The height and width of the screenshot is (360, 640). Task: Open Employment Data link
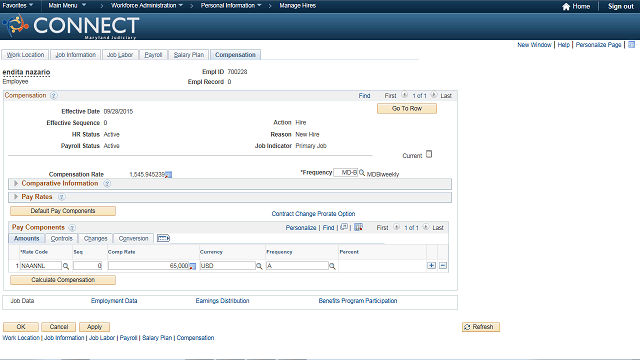(x=114, y=301)
